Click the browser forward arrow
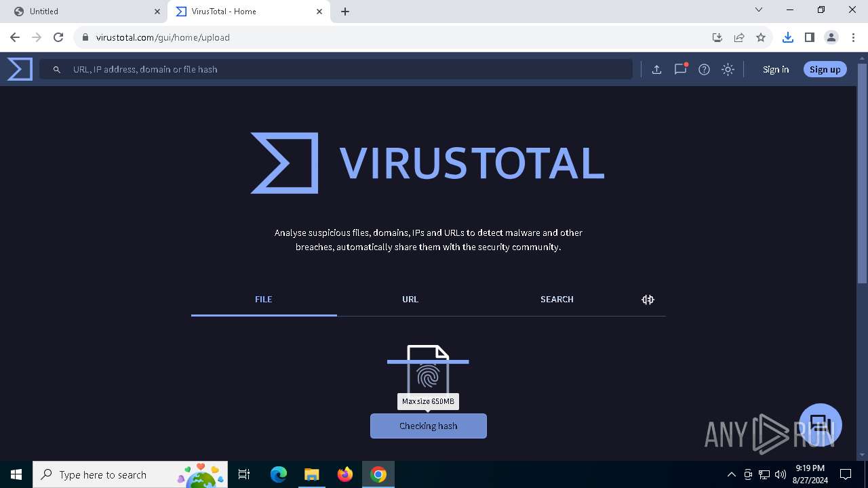 (37, 37)
